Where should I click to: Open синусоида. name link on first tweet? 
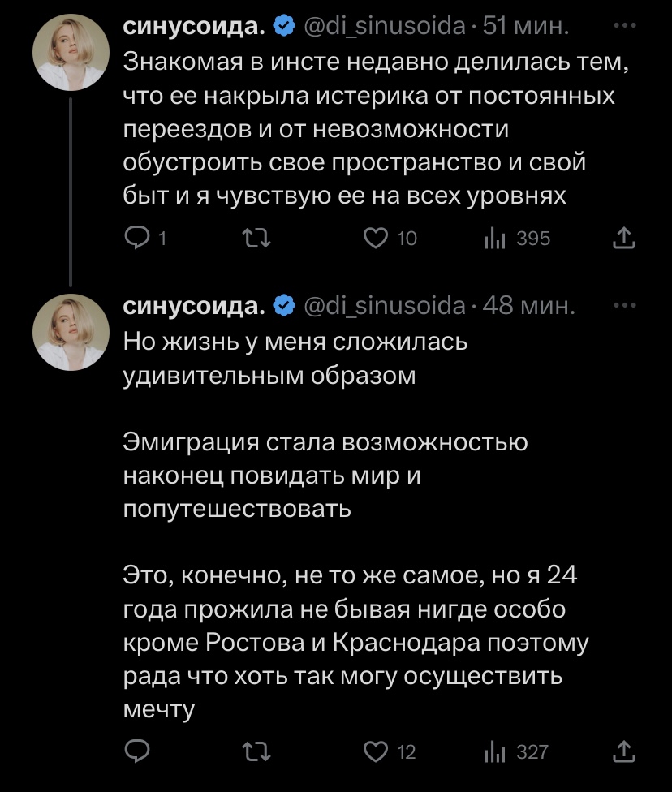194,28
